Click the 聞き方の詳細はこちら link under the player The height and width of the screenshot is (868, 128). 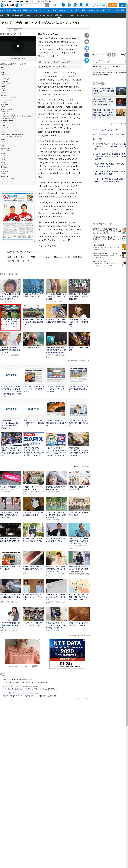click(18, 58)
